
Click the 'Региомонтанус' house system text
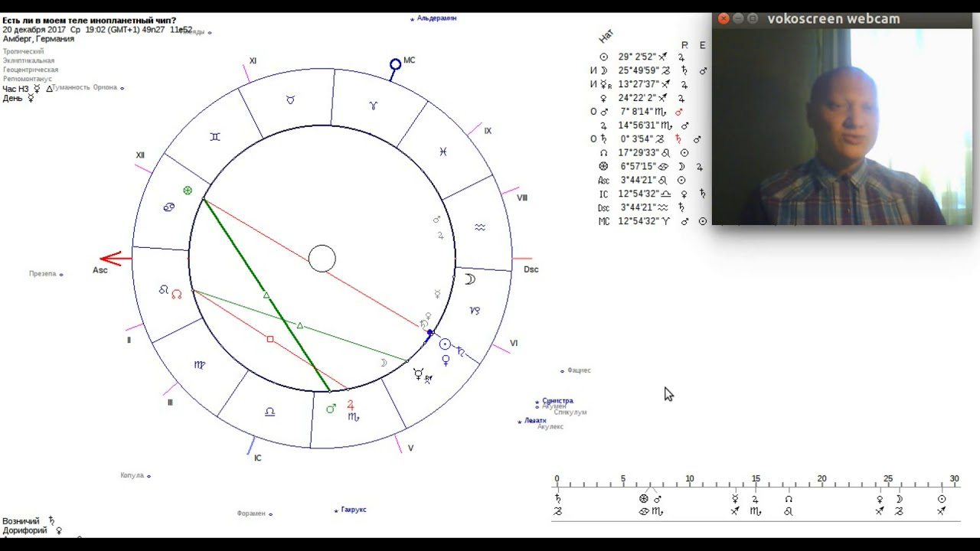pos(28,79)
